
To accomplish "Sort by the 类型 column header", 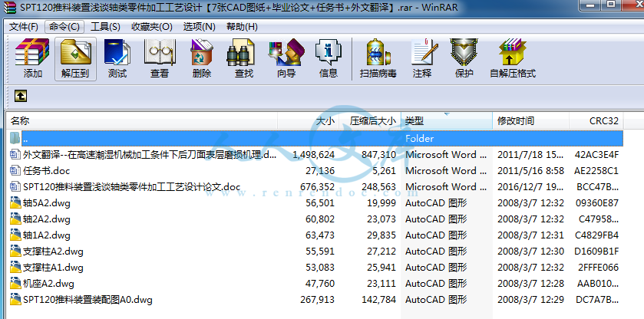I will [447, 121].
